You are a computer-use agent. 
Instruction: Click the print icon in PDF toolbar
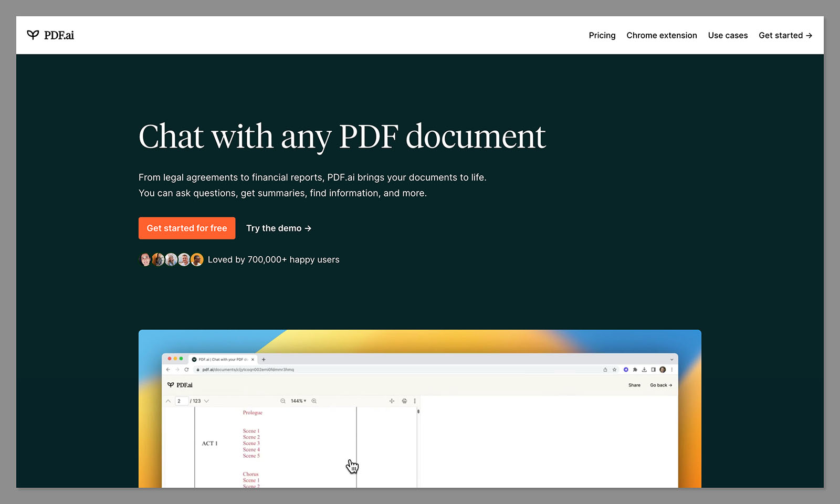point(404,401)
